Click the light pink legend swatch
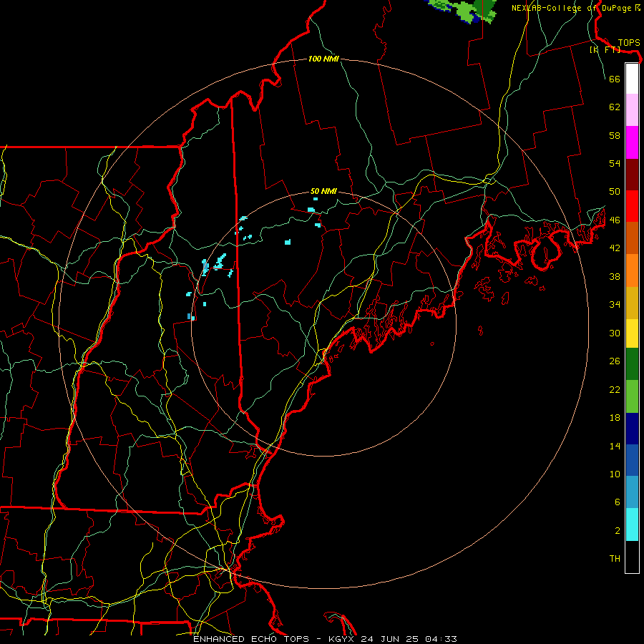 point(632,109)
